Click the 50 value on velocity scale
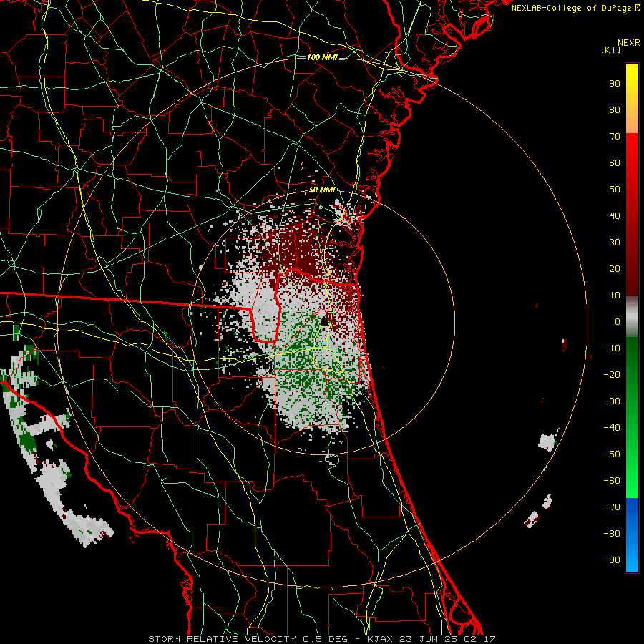Screen dimensions: 644x644 (615, 190)
